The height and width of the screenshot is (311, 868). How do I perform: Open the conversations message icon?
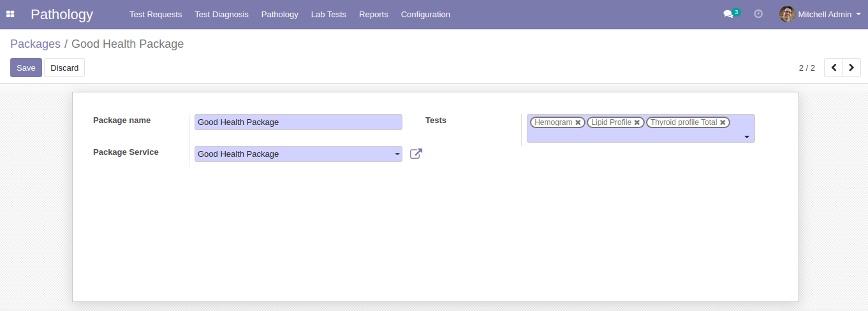pyautogui.click(x=728, y=14)
